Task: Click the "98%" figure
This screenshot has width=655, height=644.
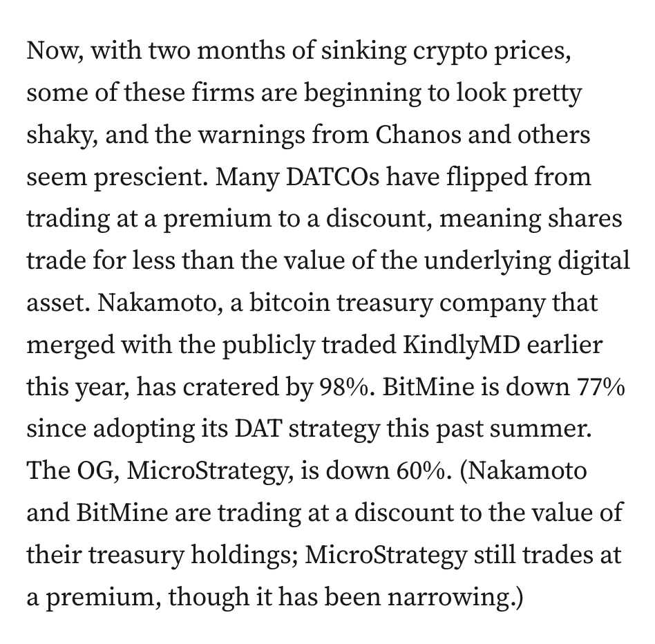Action: 344,387
